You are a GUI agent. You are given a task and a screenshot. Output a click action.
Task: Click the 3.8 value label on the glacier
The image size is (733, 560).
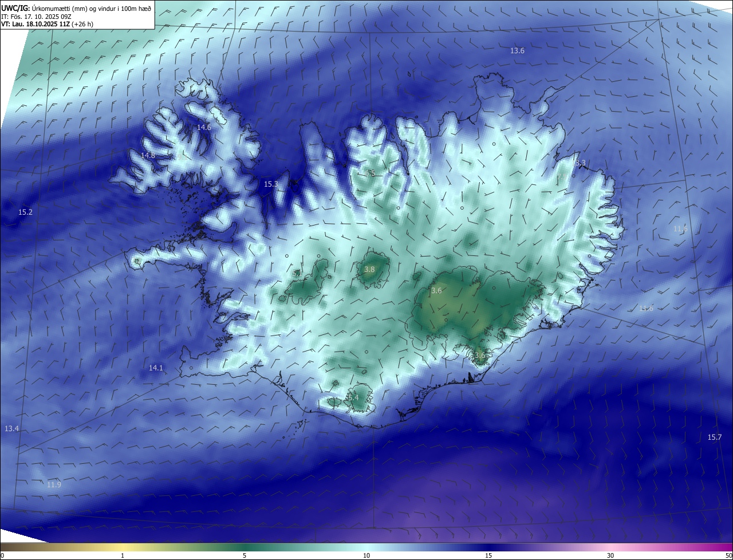(369, 269)
